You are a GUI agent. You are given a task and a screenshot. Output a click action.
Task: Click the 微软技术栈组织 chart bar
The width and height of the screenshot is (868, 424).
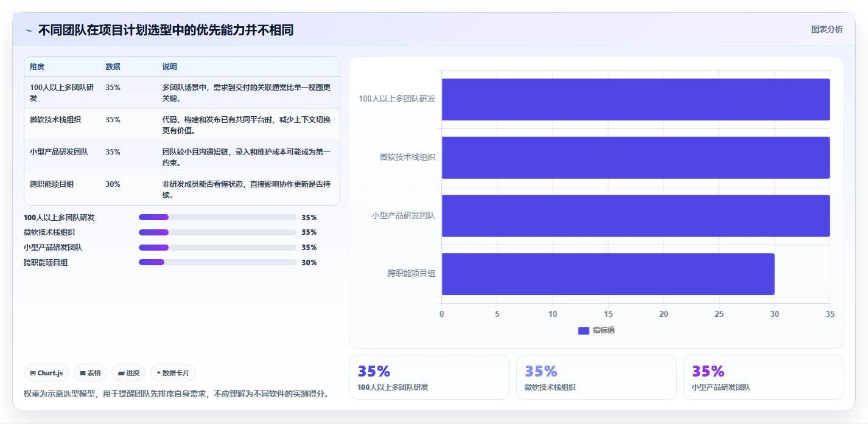(x=635, y=158)
